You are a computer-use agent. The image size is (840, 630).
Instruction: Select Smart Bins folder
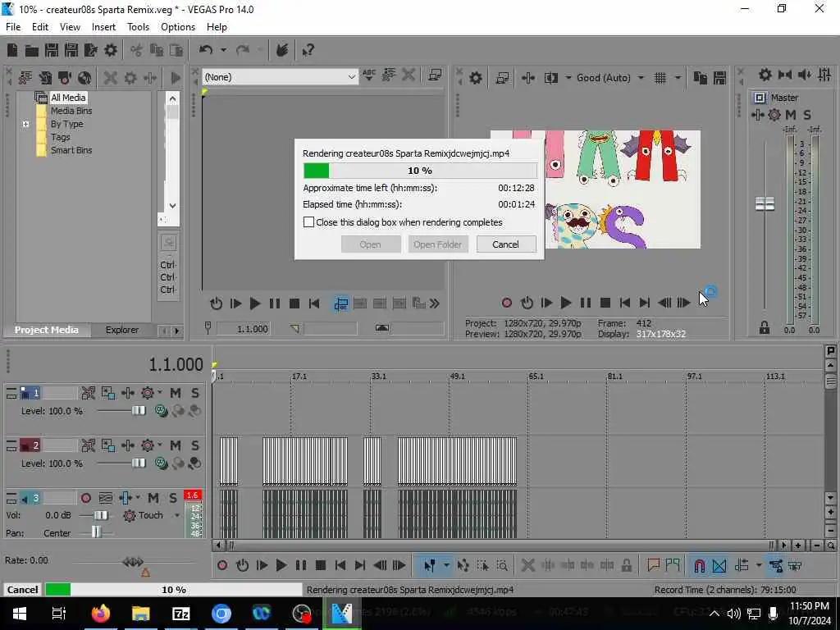(x=71, y=151)
